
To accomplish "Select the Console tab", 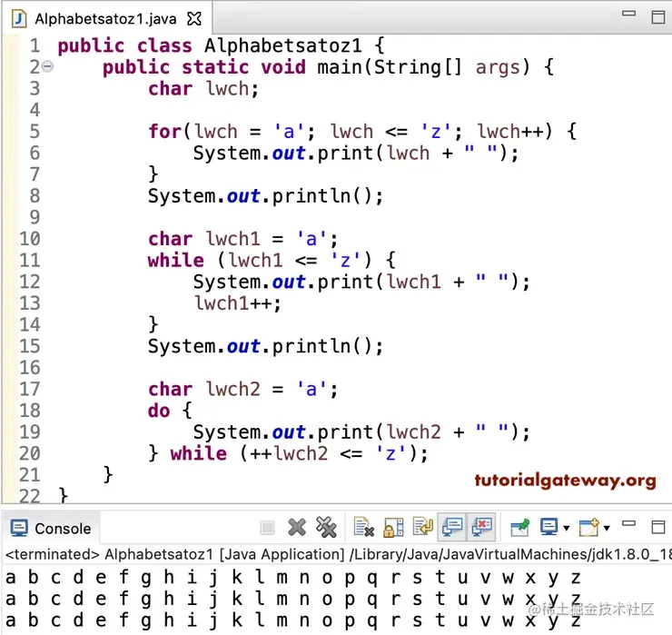I will pos(51,528).
